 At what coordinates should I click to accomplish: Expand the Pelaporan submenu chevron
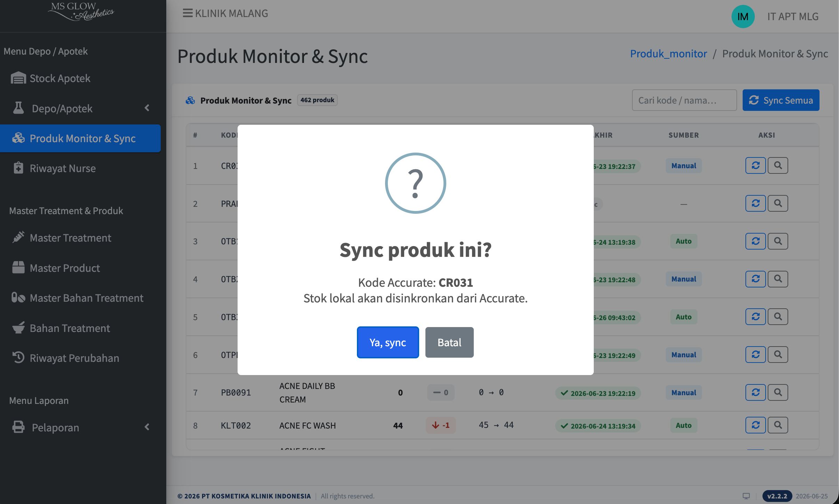tap(147, 427)
